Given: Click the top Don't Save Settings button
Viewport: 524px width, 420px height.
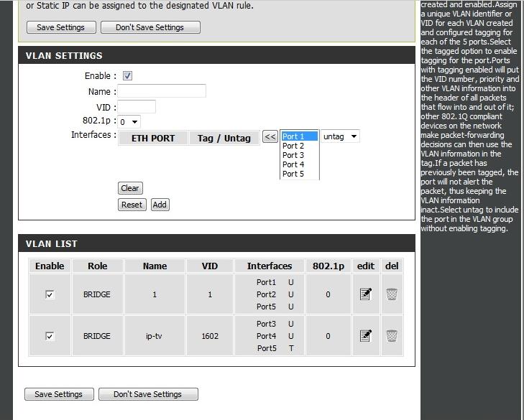Looking at the screenshot, I should click(x=150, y=27).
